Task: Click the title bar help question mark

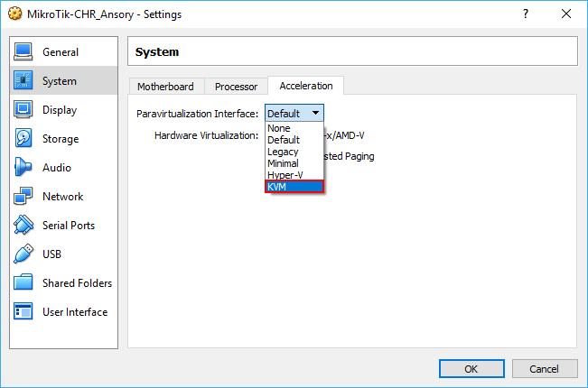Action: [x=525, y=14]
